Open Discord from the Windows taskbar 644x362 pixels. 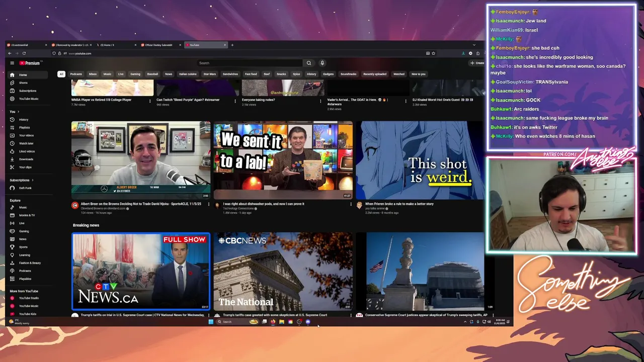pyautogui.click(x=308, y=322)
